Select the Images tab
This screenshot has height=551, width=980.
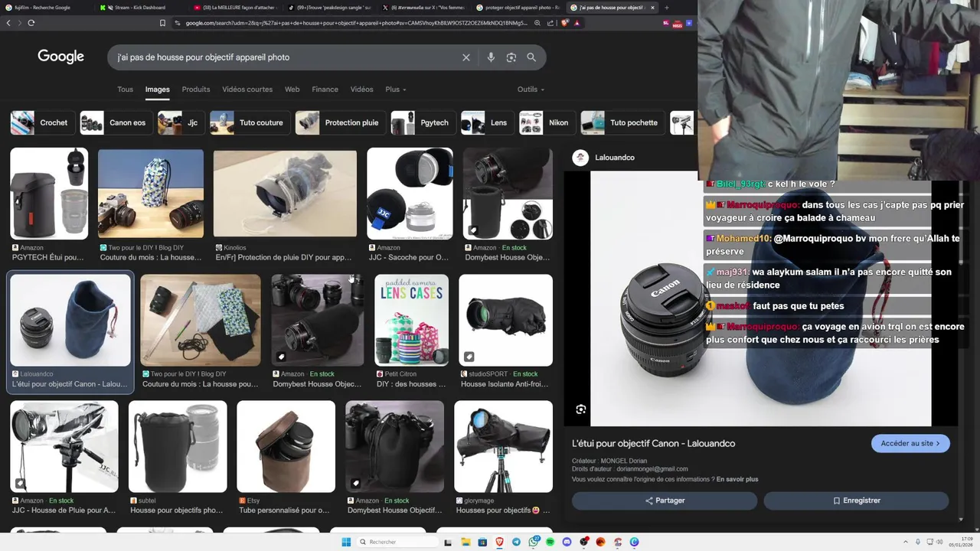click(158, 90)
